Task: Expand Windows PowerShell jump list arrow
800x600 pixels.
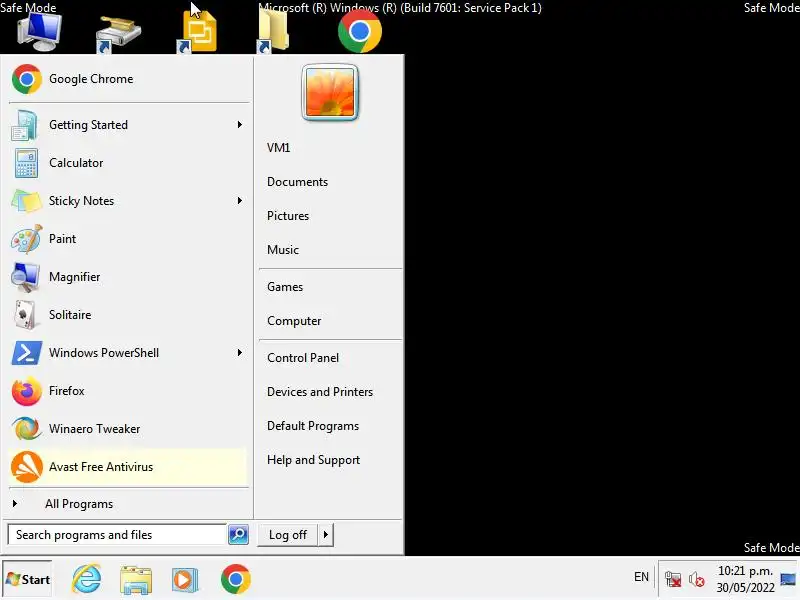Action: coord(239,353)
